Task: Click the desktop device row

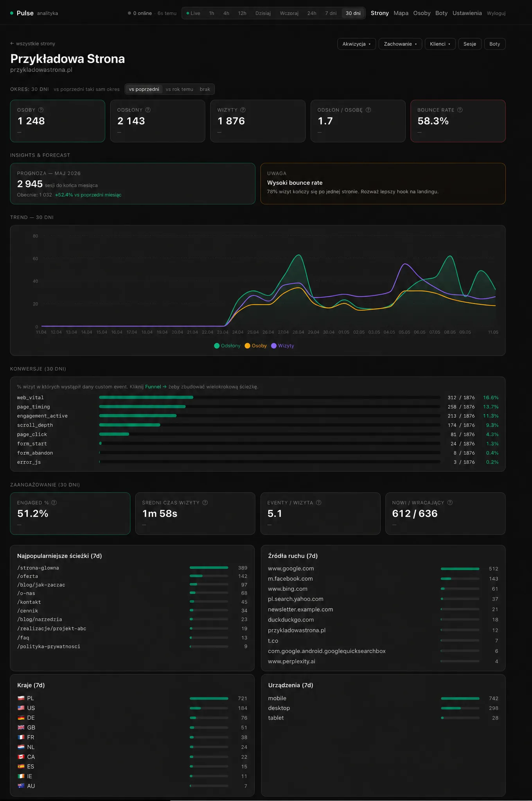Action: pos(383,708)
